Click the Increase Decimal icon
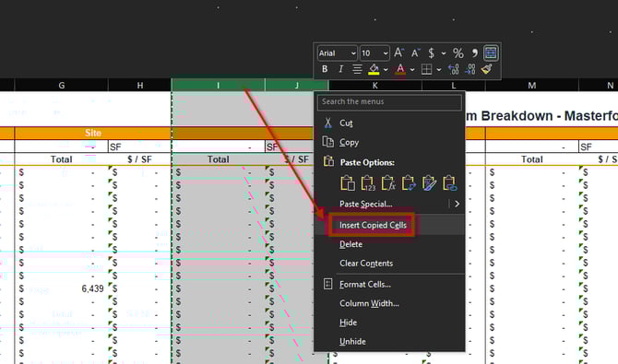The width and height of the screenshot is (618, 364). [453, 69]
